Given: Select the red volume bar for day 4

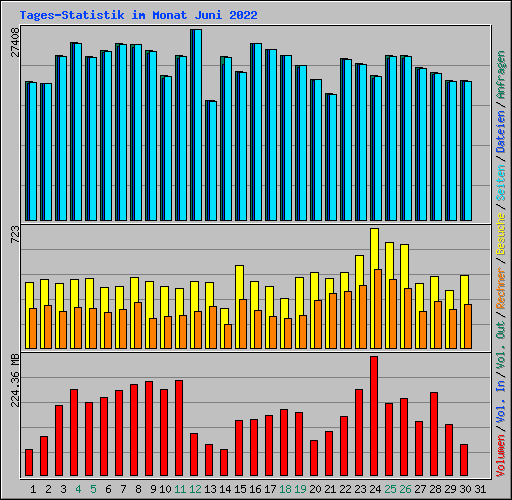Looking at the screenshot, I should [x=74, y=432].
